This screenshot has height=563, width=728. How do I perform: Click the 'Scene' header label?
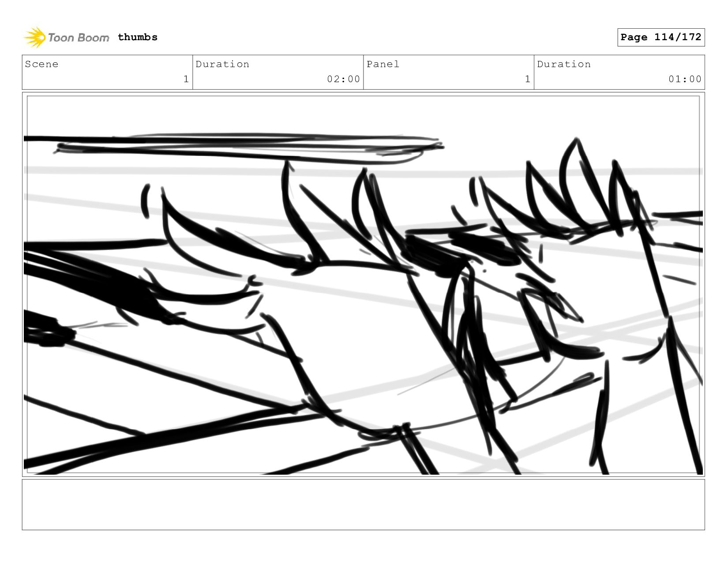[x=41, y=64]
